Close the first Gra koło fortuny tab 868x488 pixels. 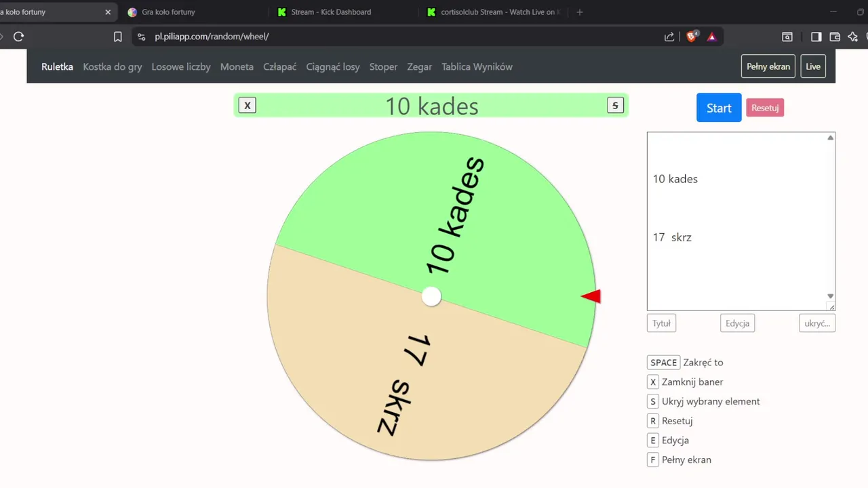point(108,12)
